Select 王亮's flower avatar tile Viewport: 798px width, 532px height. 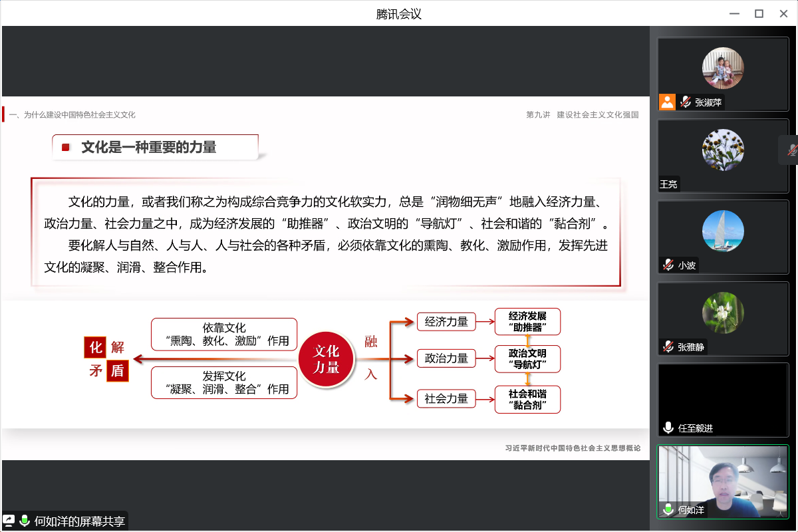pyautogui.click(x=723, y=150)
